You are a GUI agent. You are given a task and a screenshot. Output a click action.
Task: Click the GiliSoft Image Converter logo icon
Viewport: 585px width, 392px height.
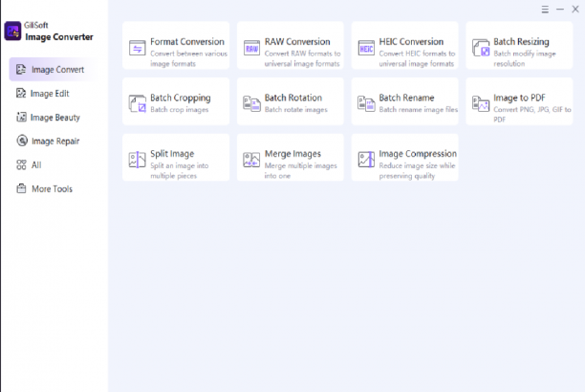[12, 31]
